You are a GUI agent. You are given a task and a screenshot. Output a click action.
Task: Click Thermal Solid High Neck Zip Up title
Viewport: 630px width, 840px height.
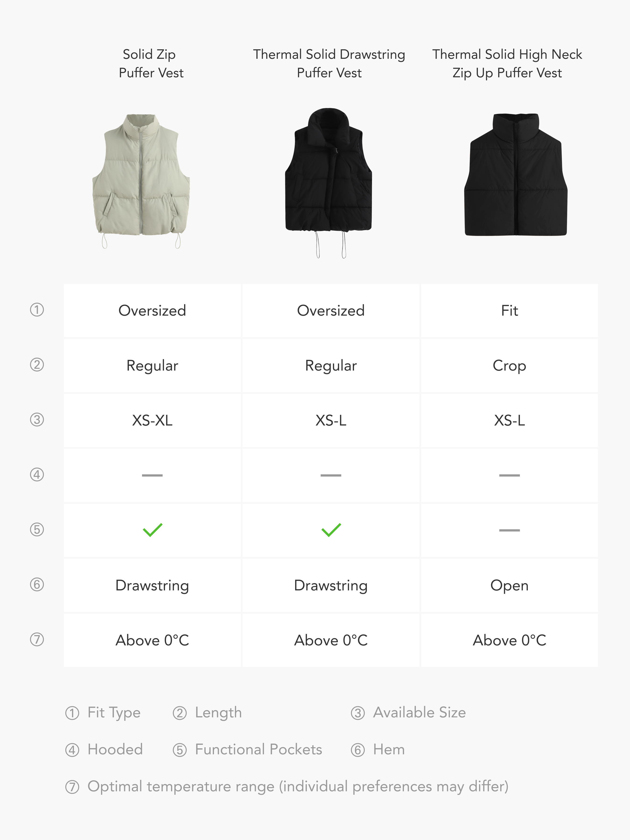507,63
